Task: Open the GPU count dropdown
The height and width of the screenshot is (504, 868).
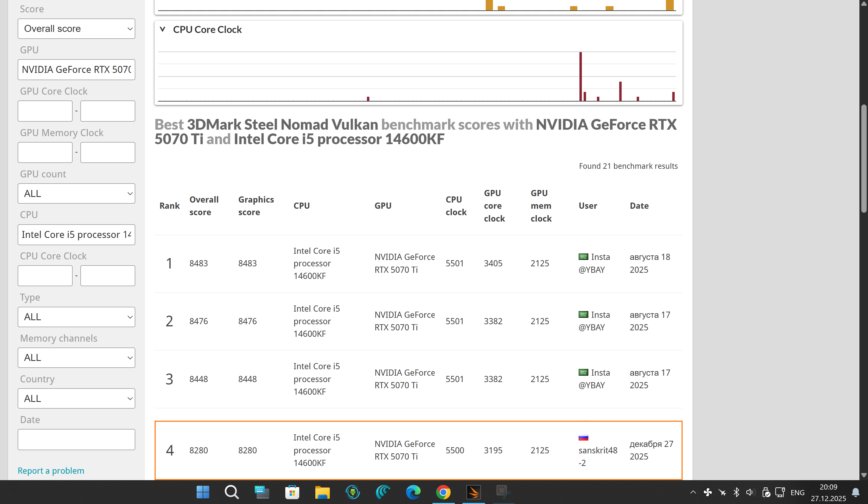Action: coord(76,193)
